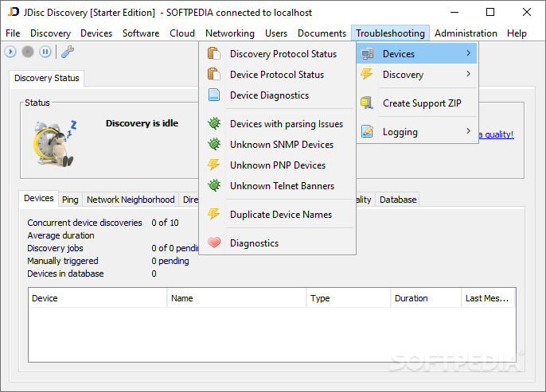Open the Administration menu

466,33
